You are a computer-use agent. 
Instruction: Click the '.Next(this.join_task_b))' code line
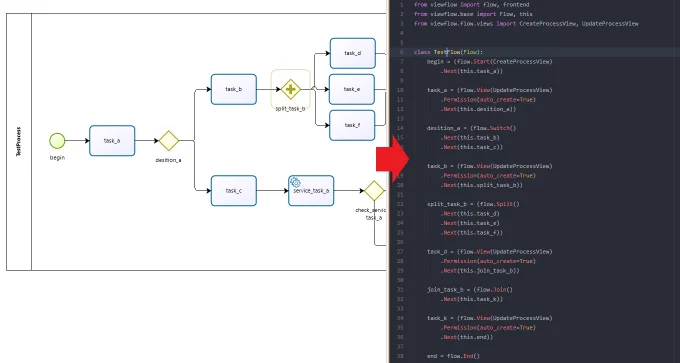point(480,271)
